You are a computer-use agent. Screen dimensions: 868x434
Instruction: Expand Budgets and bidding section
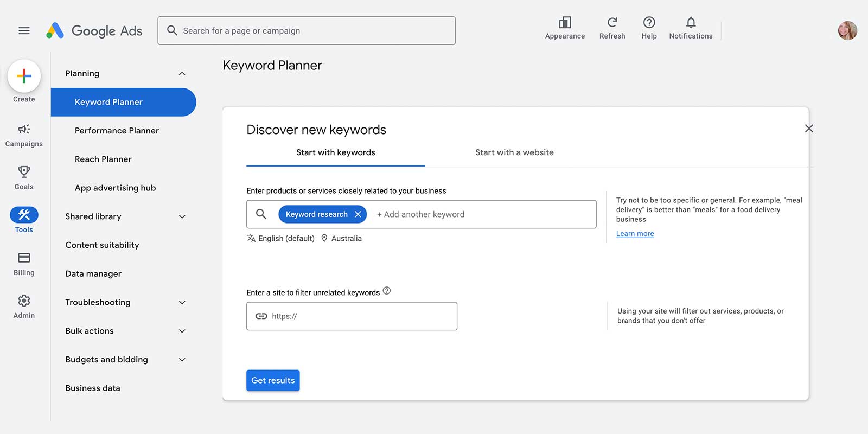point(182,360)
